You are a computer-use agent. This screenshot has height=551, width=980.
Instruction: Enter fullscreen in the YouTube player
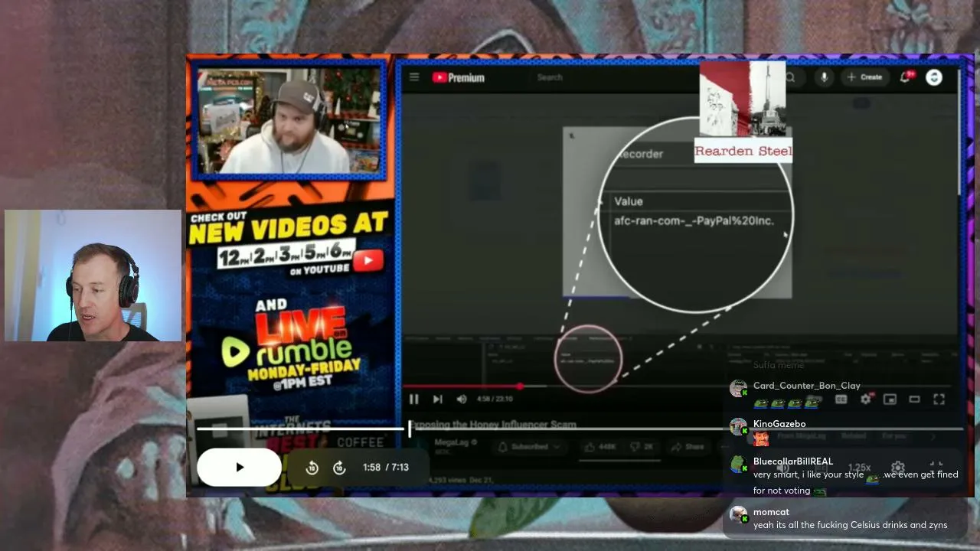939,399
